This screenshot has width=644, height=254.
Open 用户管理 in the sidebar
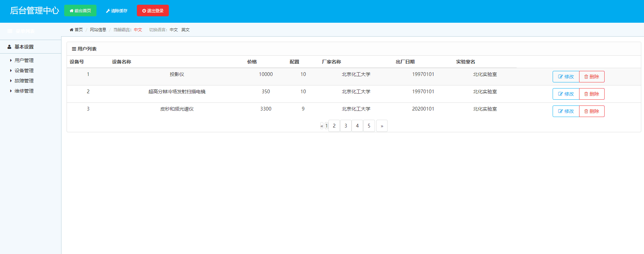click(x=24, y=60)
